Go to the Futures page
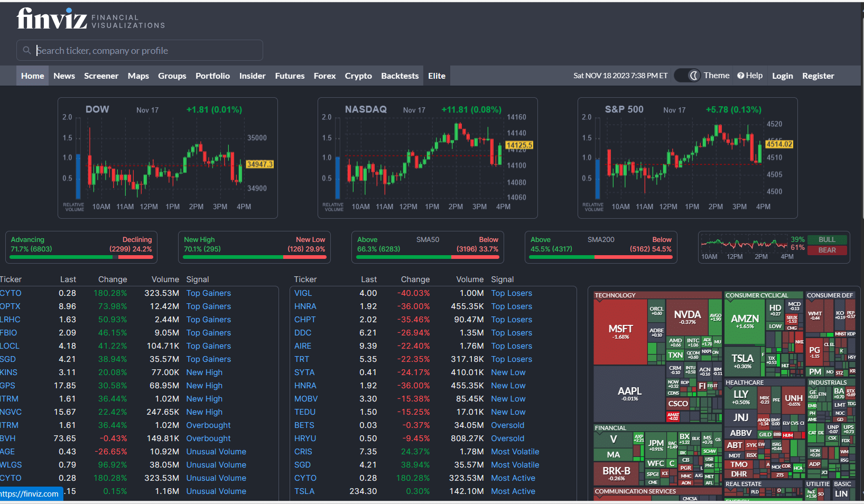 point(290,76)
